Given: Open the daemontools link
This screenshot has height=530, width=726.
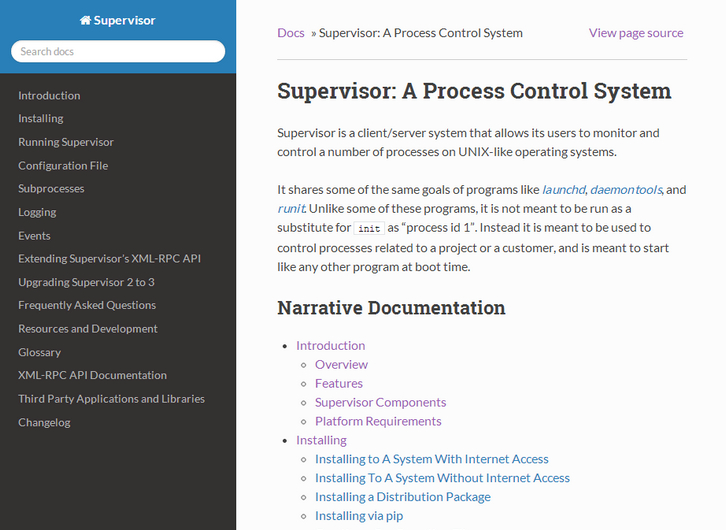Looking at the screenshot, I should point(625,190).
